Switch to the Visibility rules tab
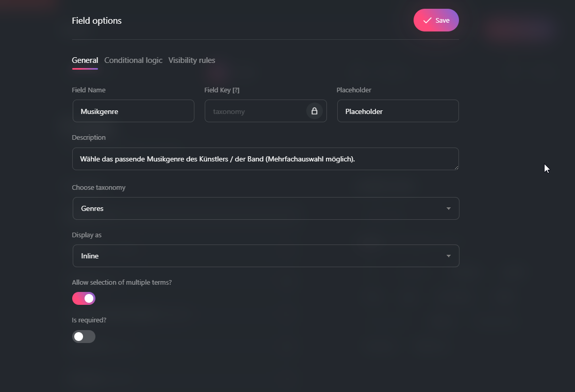 coord(191,60)
